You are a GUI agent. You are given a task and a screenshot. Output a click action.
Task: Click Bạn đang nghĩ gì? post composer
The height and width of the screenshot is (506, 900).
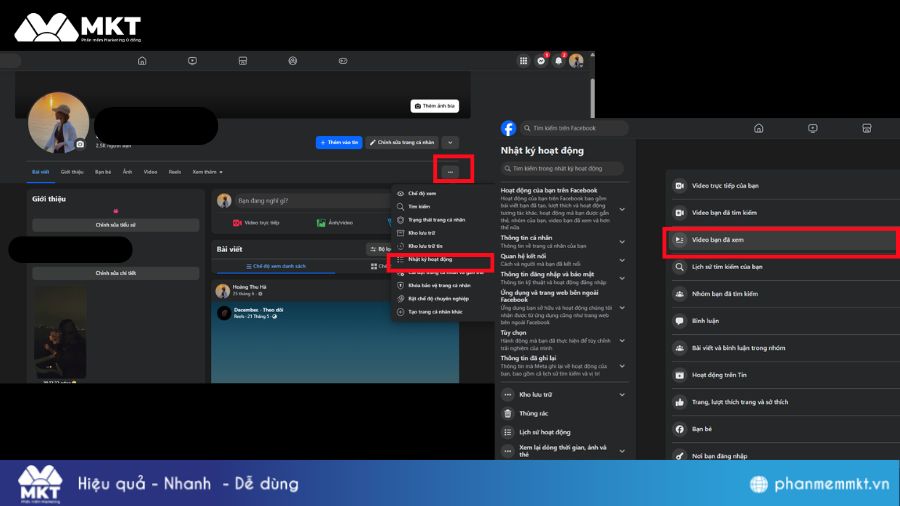click(313, 201)
